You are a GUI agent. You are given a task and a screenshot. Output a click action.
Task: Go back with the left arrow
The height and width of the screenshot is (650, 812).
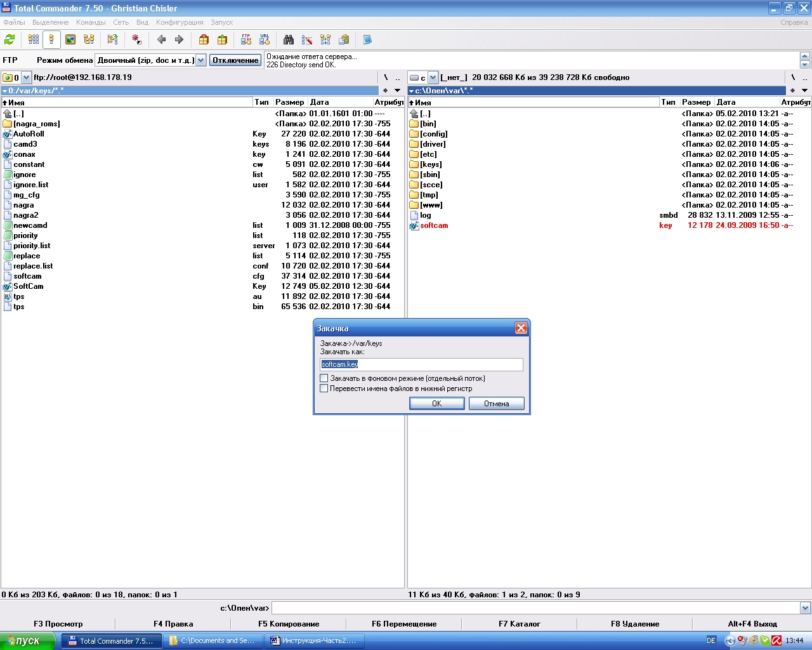161,39
